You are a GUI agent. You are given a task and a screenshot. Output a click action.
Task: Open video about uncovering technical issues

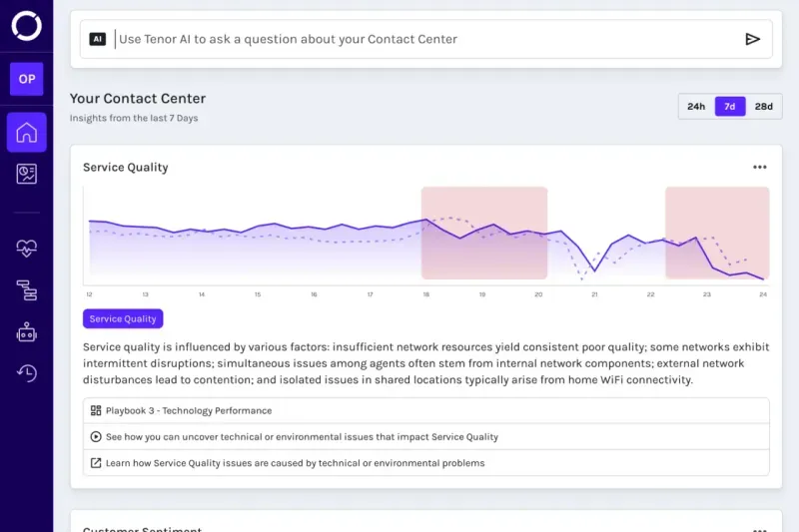[302, 436]
